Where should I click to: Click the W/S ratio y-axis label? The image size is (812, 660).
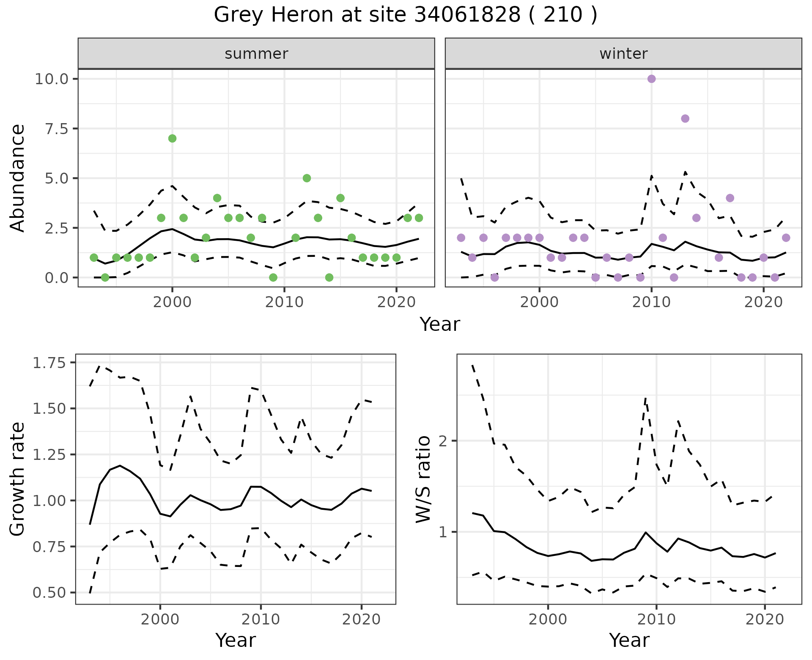(423, 479)
